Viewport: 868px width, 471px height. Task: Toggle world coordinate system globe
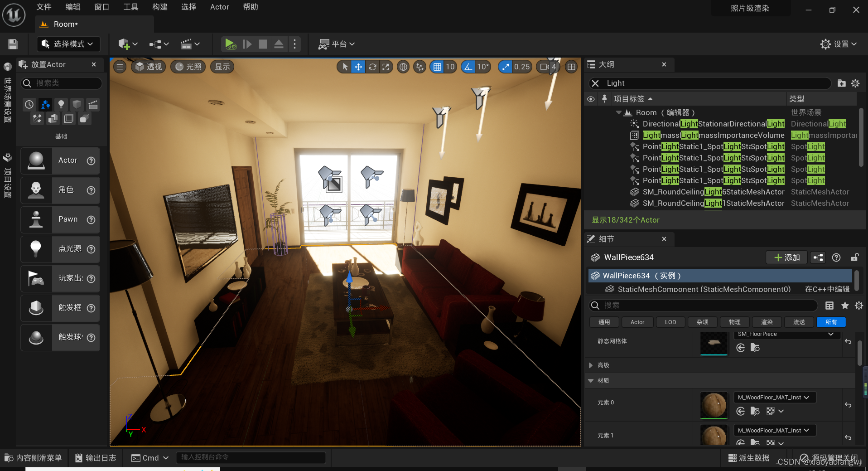(403, 67)
